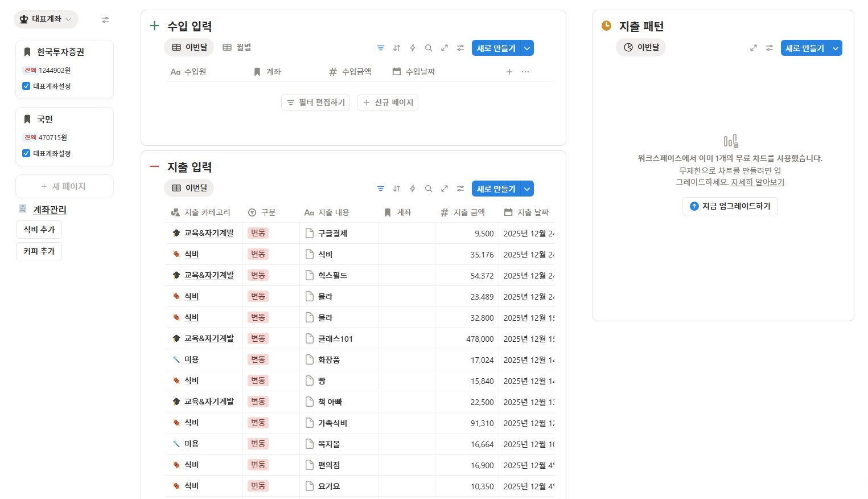
Task: Select 이번달 tab in 지출 패턴
Action: (641, 47)
